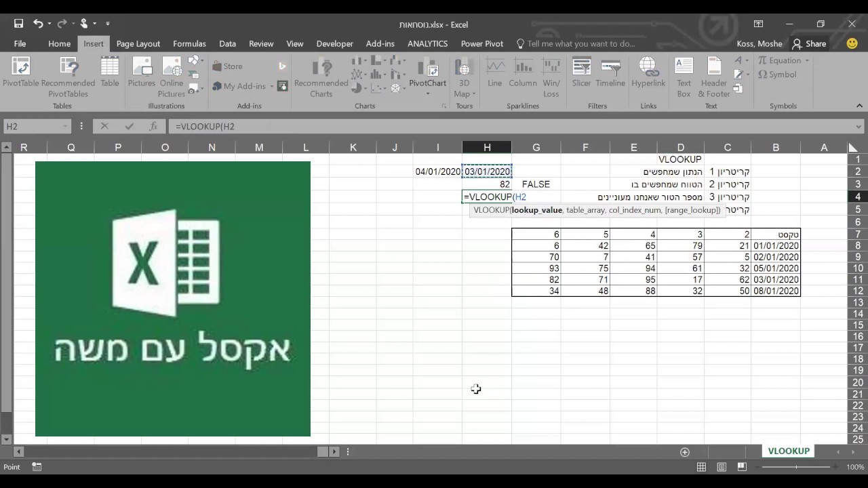Insert a Timeline filter
This screenshot has height=488, width=868.
pos(610,73)
